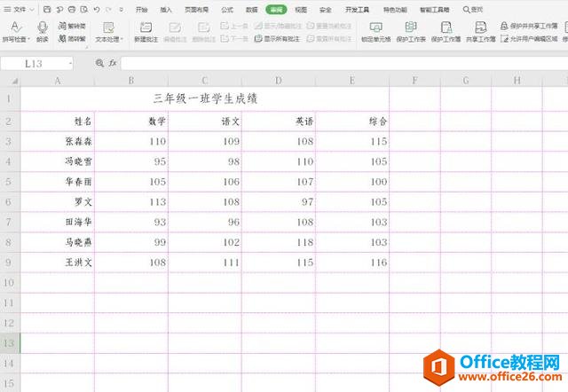
Task: Select 马晓燕's 英语 score 118
Action: (x=279, y=242)
